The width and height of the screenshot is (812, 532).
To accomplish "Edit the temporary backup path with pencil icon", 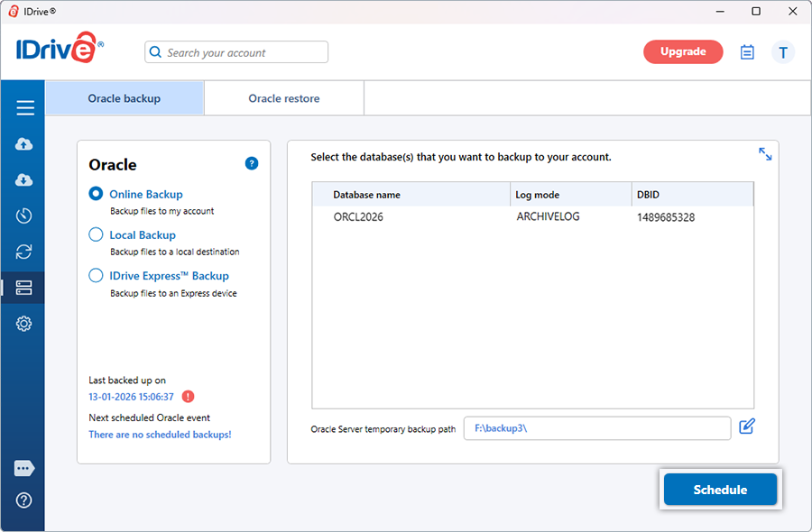I will (746, 427).
